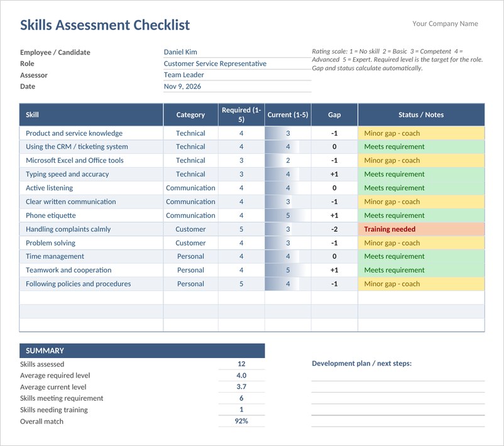This screenshot has width=504, height=446.
Task: Select the Rating scale instruction note
Action: [397, 60]
